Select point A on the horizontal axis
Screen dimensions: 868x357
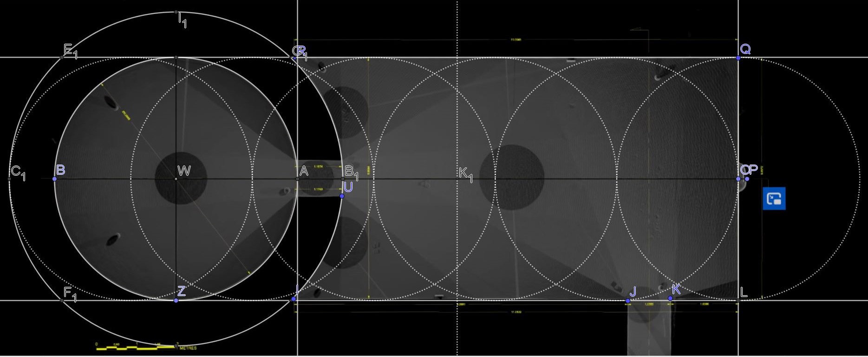(298, 179)
